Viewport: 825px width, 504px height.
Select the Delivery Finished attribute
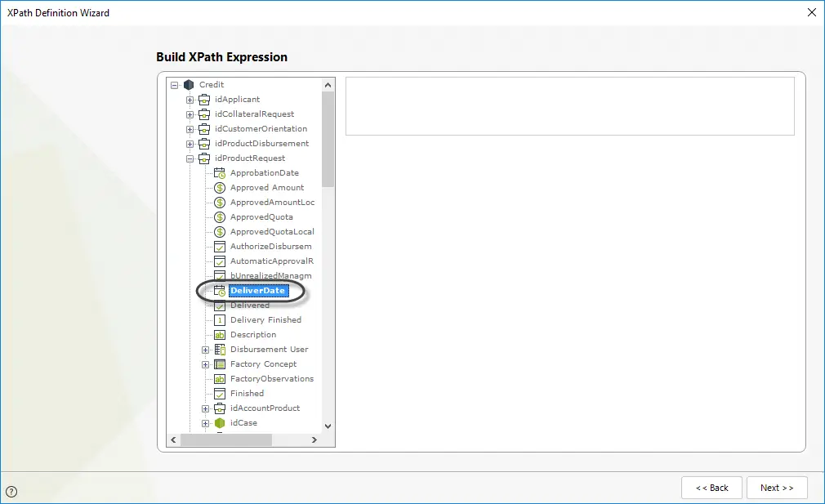[265, 320]
